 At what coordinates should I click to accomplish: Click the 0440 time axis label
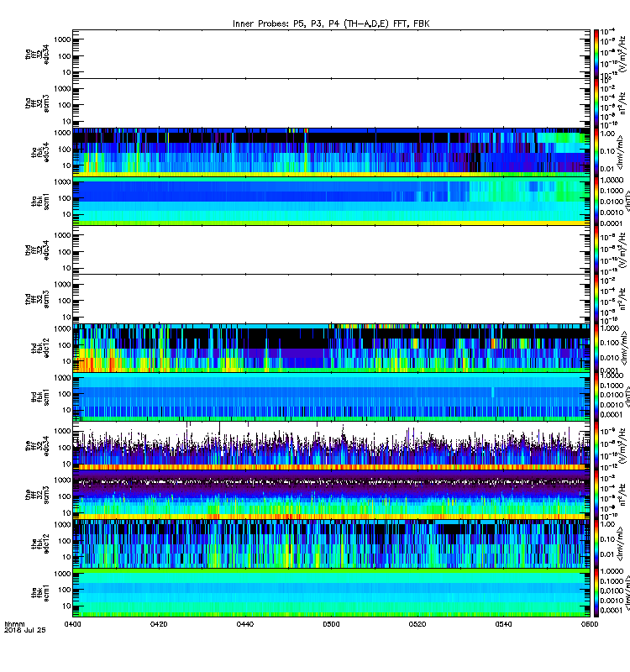(x=244, y=624)
